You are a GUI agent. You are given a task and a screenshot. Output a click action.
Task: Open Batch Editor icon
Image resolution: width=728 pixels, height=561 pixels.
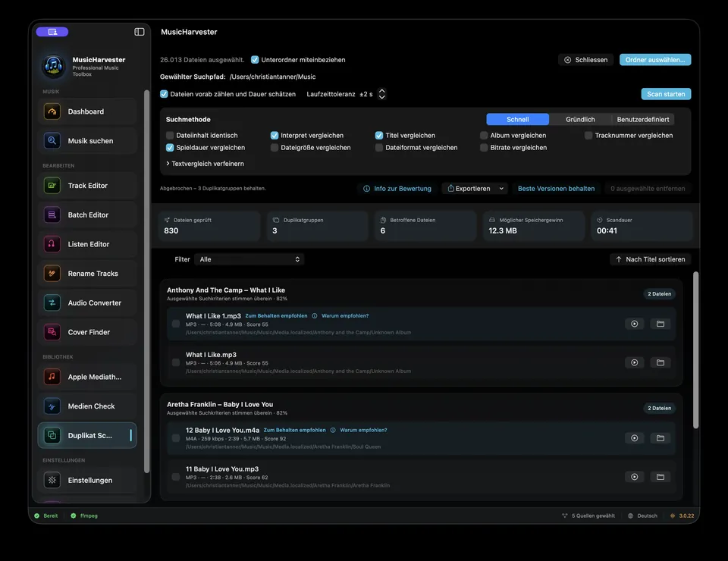pyautogui.click(x=52, y=215)
